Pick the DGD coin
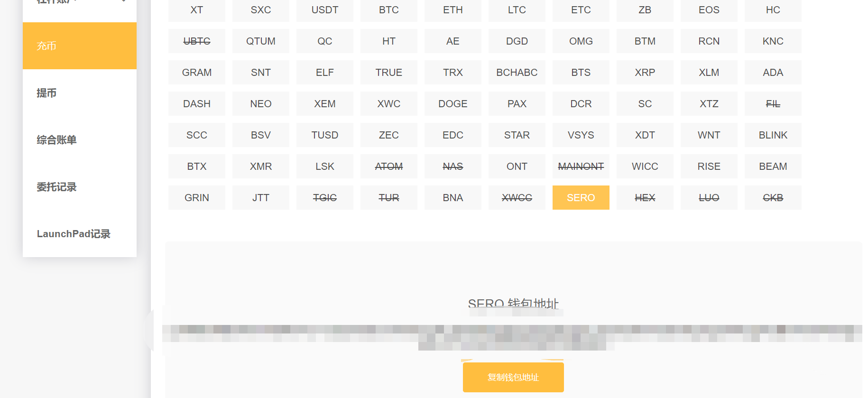The image size is (868, 398). 517,41
